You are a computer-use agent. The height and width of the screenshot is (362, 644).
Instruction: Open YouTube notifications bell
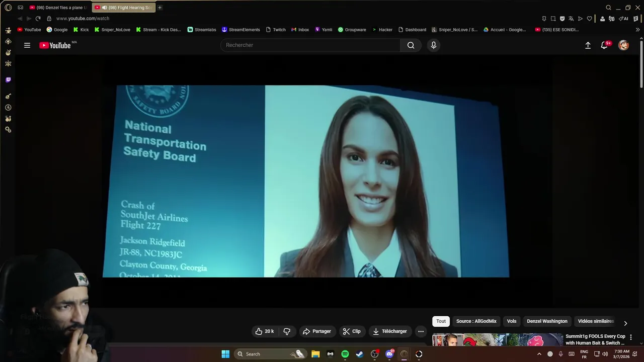[x=605, y=45]
